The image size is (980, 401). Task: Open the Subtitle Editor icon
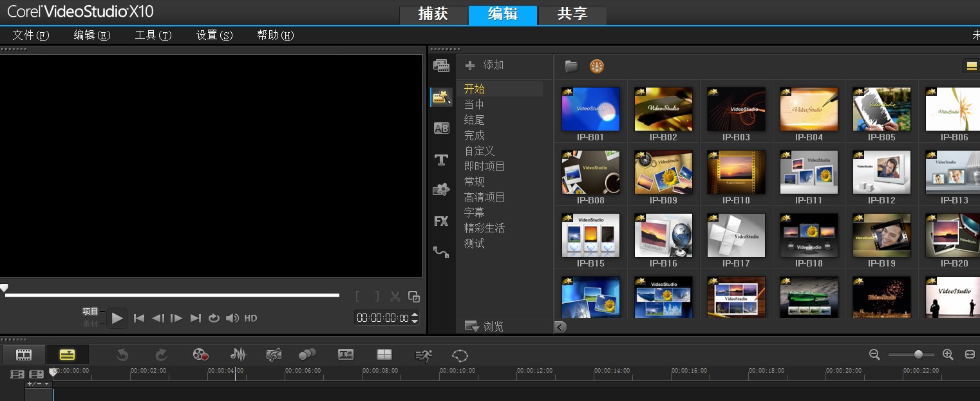point(346,355)
